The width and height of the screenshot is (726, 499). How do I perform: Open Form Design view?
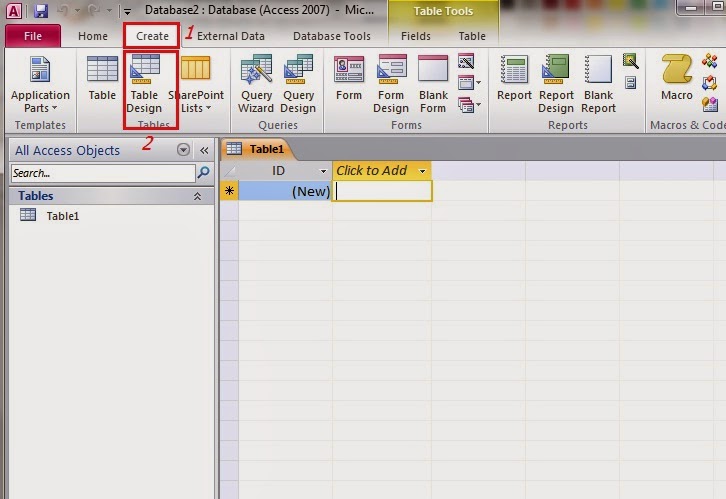pyautogui.click(x=391, y=84)
